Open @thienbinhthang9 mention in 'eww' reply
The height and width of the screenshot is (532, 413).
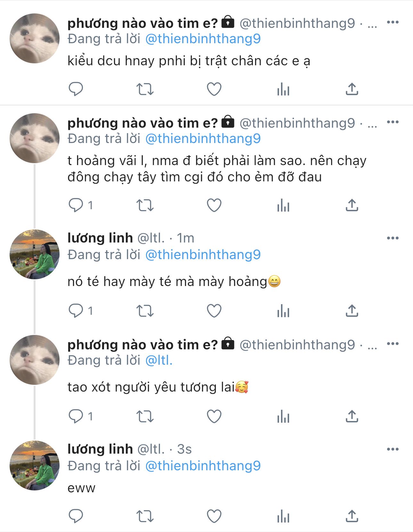pyautogui.click(x=203, y=466)
